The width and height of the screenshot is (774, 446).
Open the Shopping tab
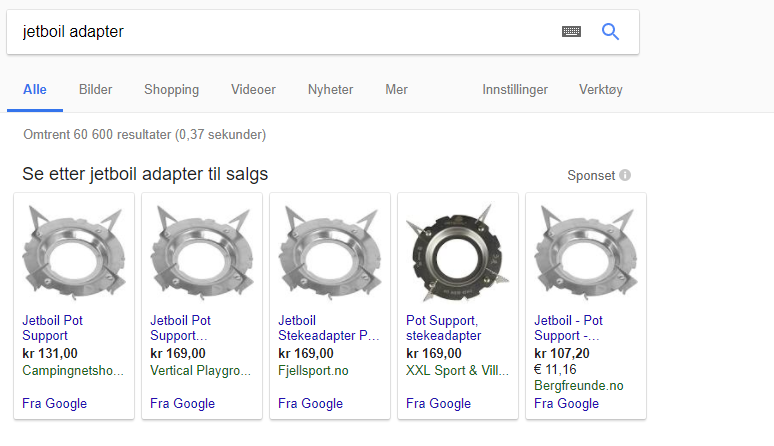171,89
